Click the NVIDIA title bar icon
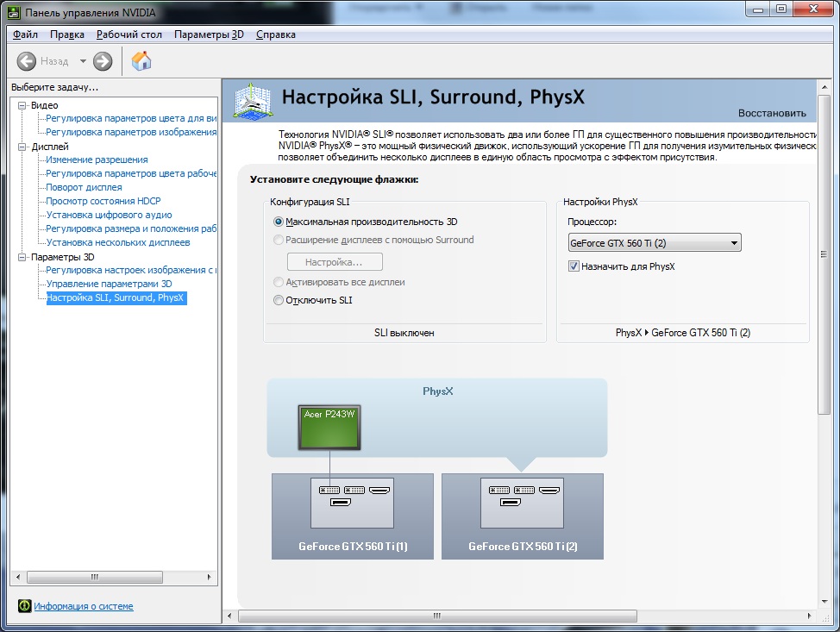 (x=14, y=12)
